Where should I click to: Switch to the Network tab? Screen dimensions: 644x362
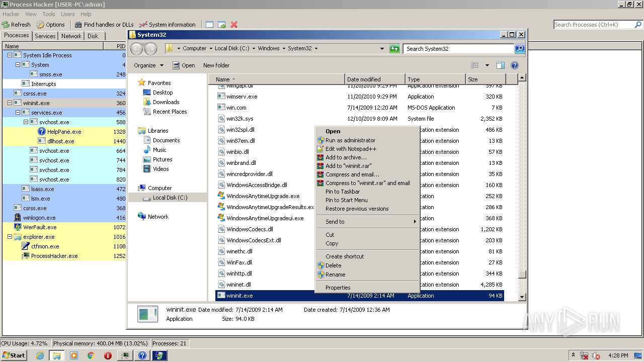tap(71, 36)
